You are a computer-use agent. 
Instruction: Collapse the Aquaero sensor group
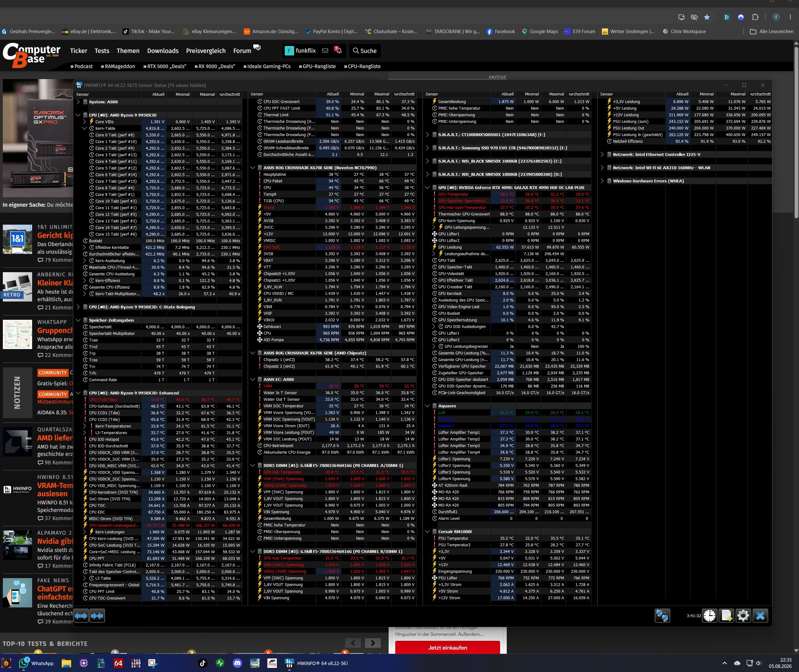click(x=427, y=406)
